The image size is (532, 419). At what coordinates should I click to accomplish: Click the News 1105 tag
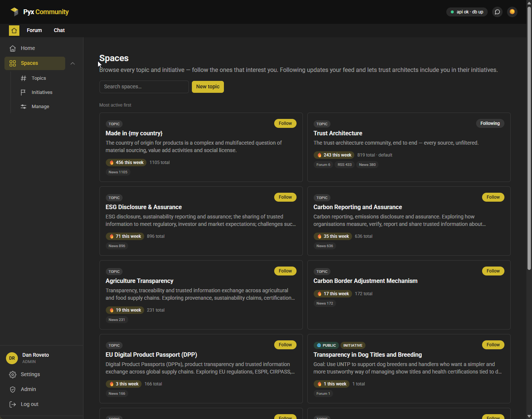[118, 172]
